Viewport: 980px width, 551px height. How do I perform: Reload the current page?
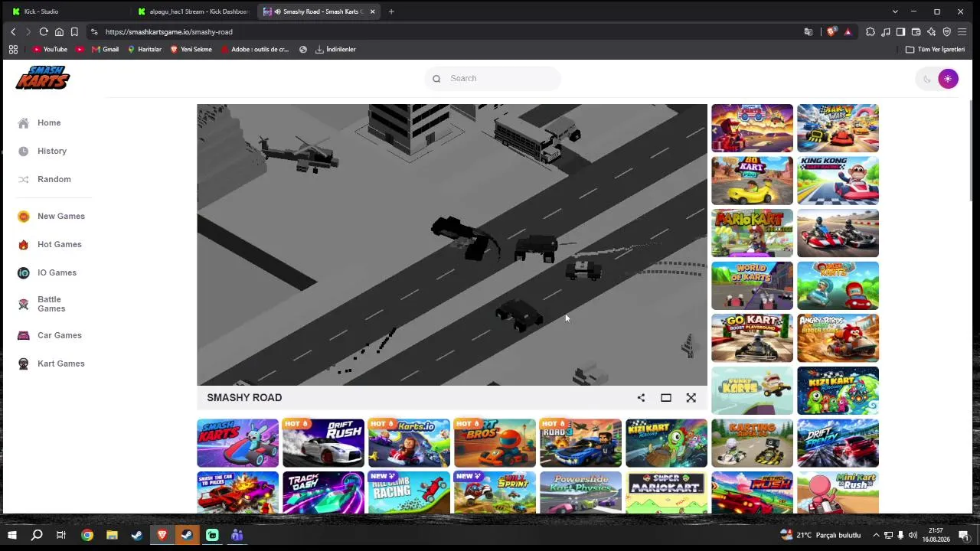(x=44, y=32)
